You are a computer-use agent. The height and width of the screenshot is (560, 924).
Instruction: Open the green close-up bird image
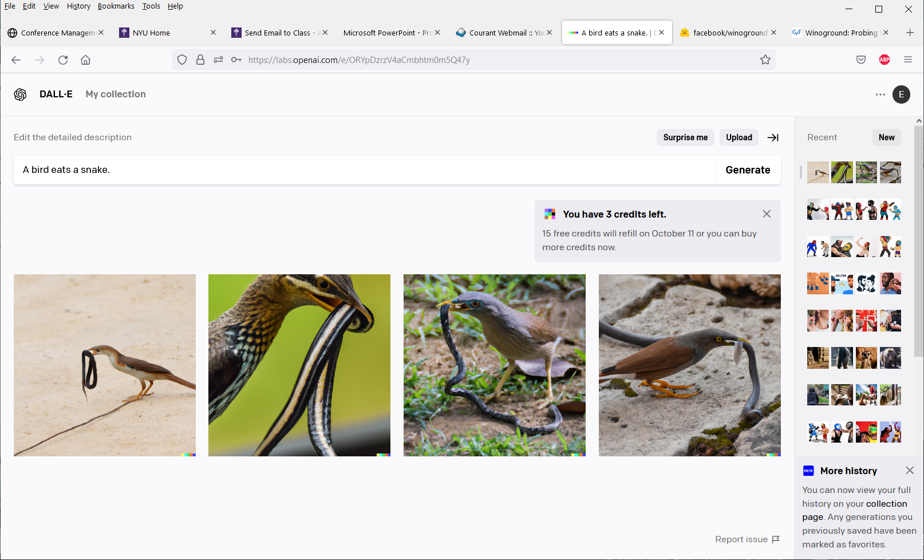pos(299,365)
